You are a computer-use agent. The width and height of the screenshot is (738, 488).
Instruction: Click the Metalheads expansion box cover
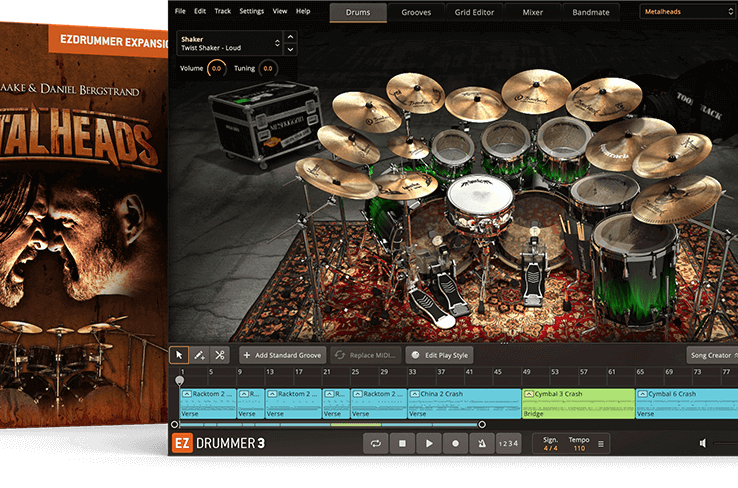coord(84,226)
